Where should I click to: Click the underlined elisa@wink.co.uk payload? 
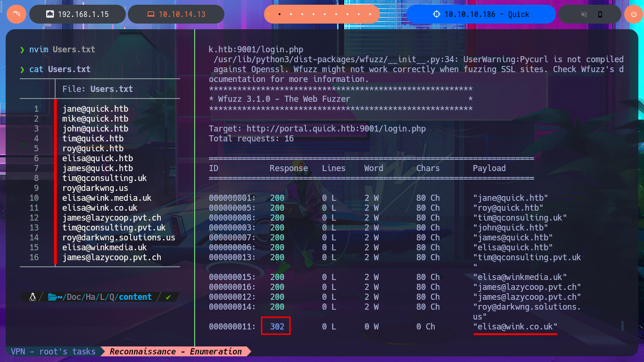tap(515, 326)
